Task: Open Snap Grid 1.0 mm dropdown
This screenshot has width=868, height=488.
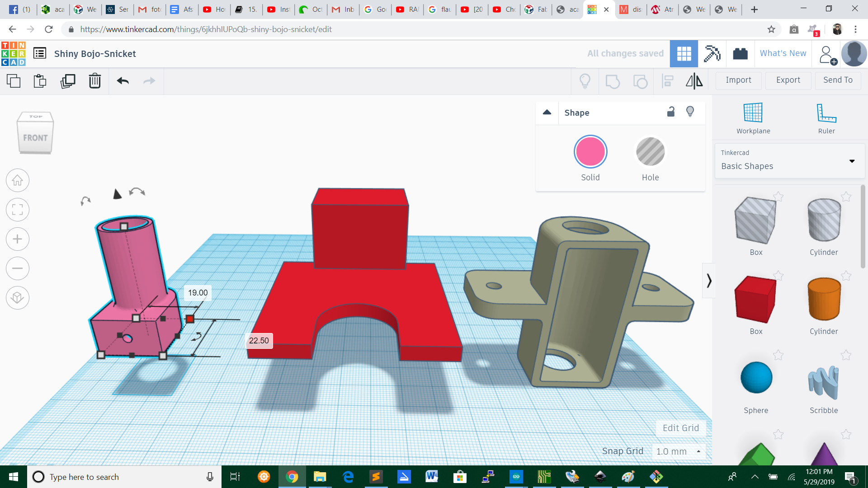Action: (x=678, y=451)
